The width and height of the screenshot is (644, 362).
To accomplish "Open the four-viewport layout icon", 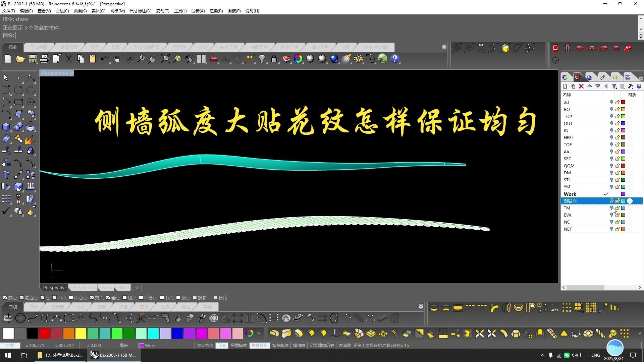I will point(201,59).
